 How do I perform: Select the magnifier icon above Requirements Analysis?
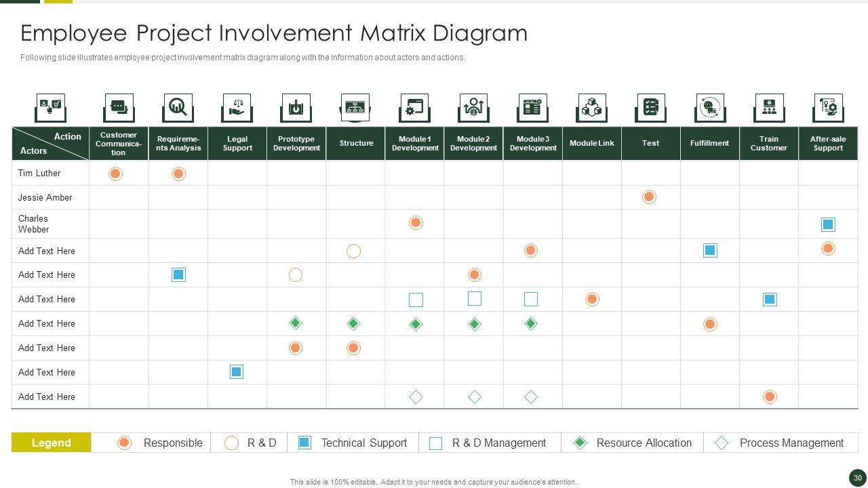pyautogui.click(x=178, y=108)
